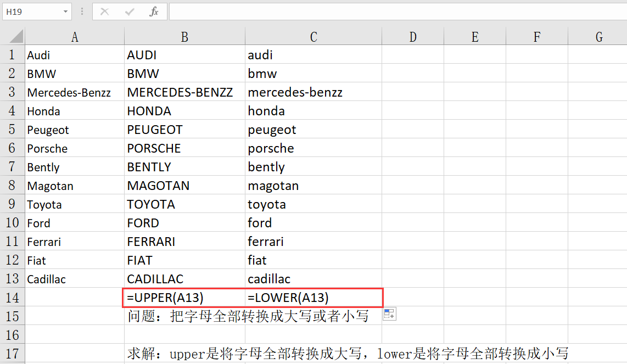Select row 13 header
This screenshot has height=364, width=627.
click(12, 278)
